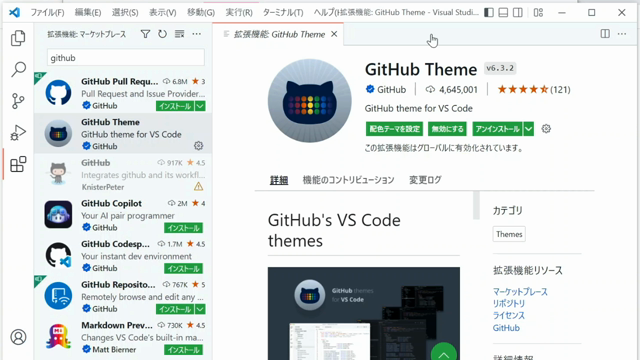This screenshot has height=360, width=640.
Task: Click gear icon on GitHub Theme list row
Action: coord(198,146)
